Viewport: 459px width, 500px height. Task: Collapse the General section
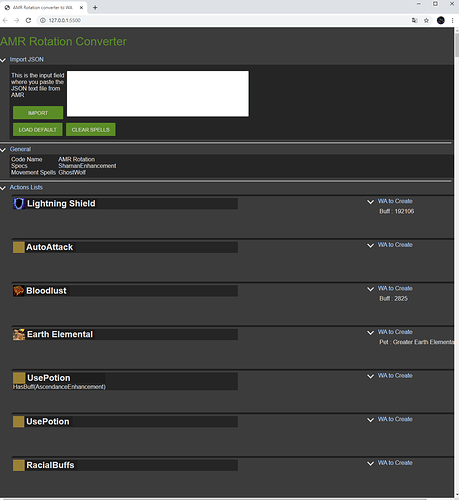click(x=3, y=150)
